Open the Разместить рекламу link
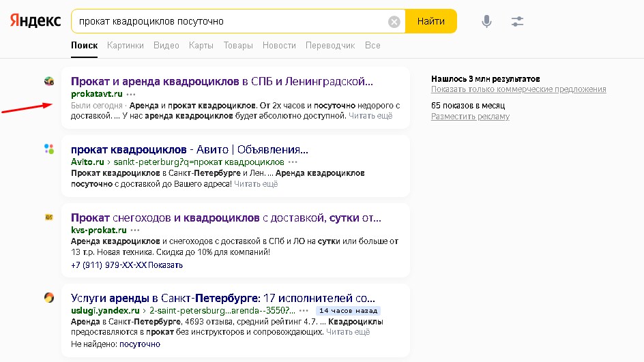This screenshot has height=362, width=644. pos(470,116)
